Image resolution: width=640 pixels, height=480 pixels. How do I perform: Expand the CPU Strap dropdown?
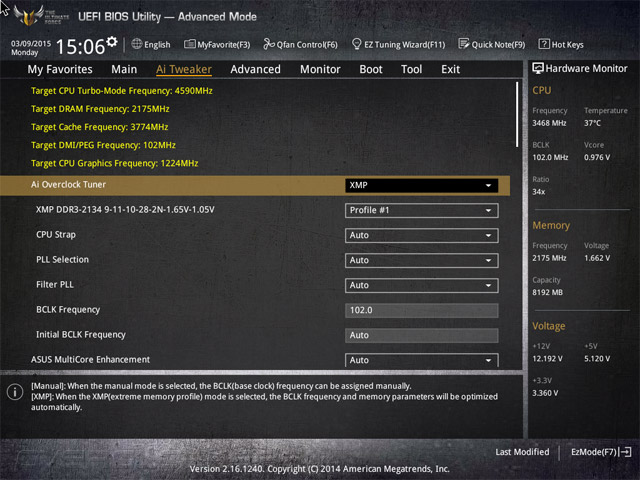421,236
